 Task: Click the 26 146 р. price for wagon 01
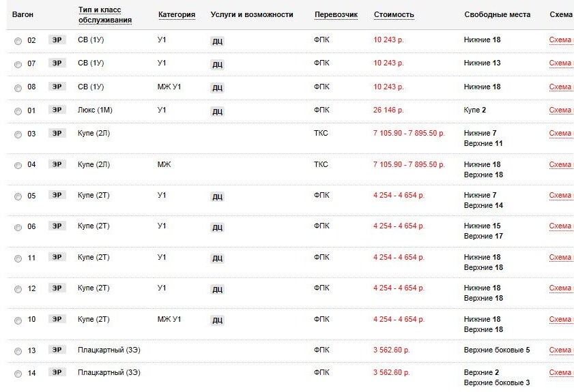pos(388,110)
